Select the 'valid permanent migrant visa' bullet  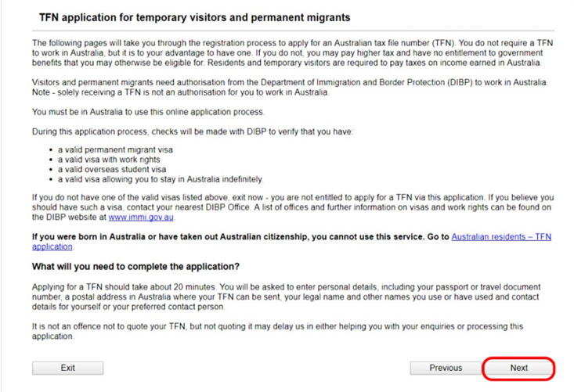click(x=115, y=150)
